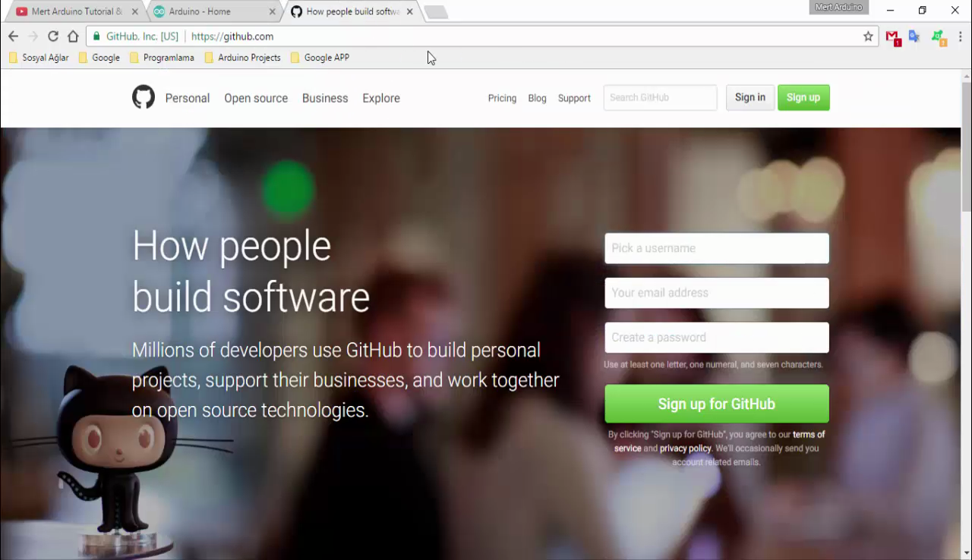Open the privacy policy link
The width and height of the screenshot is (972, 560).
pyautogui.click(x=686, y=448)
